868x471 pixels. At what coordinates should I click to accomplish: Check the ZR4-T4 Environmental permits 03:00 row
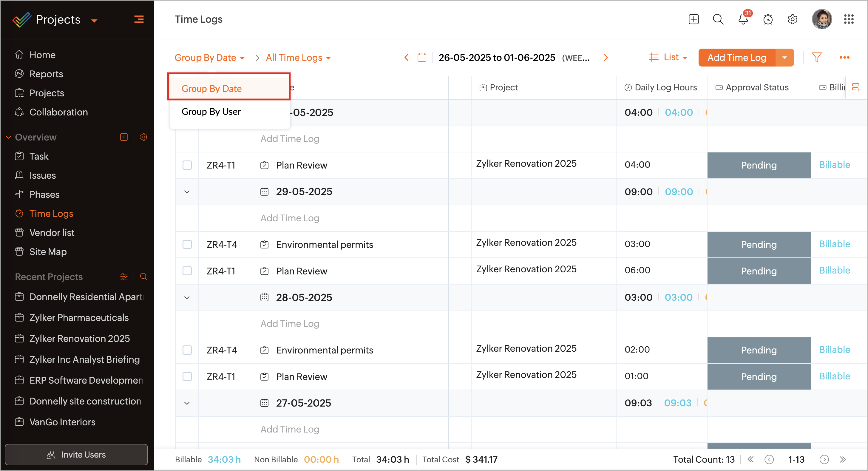[x=187, y=245]
